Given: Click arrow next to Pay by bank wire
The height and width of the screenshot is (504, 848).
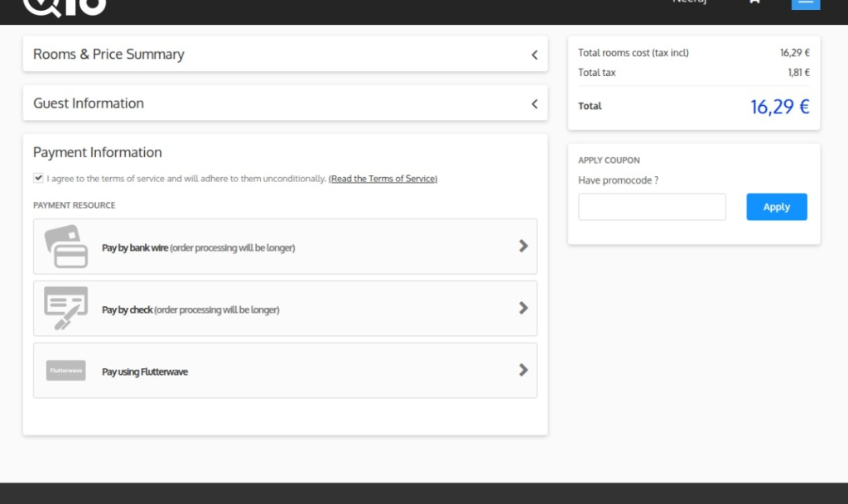Looking at the screenshot, I should [x=523, y=246].
